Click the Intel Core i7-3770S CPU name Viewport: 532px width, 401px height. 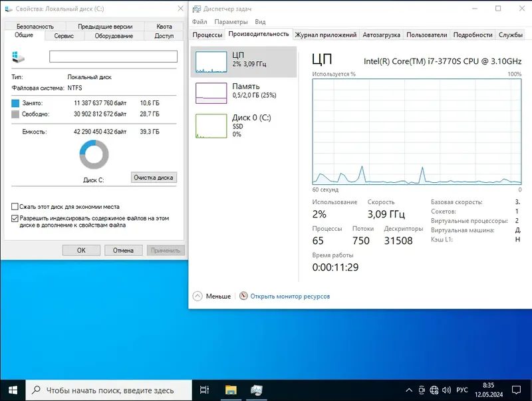pos(442,61)
